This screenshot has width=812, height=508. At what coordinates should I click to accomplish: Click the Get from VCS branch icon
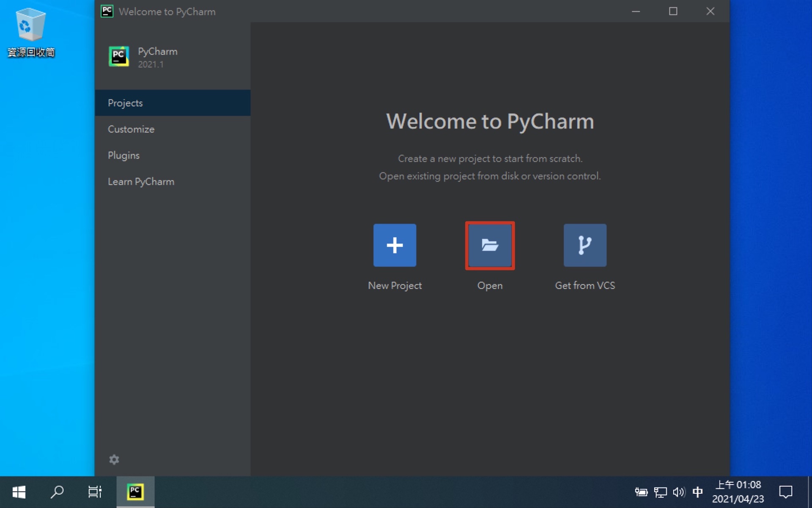(585, 245)
